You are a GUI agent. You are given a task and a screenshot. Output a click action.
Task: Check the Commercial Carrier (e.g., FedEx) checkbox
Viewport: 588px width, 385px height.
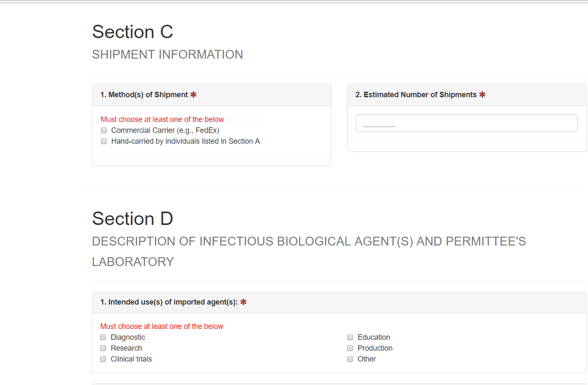pos(104,130)
